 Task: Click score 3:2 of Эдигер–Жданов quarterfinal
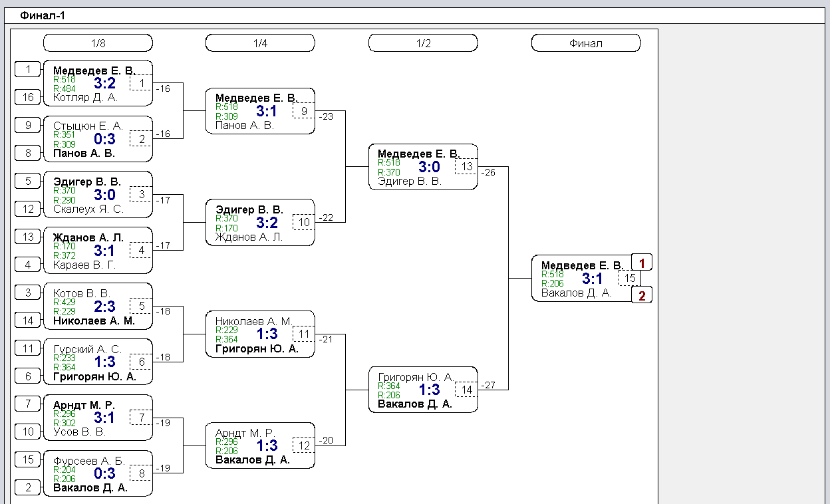pyautogui.click(x=267, y=223)
